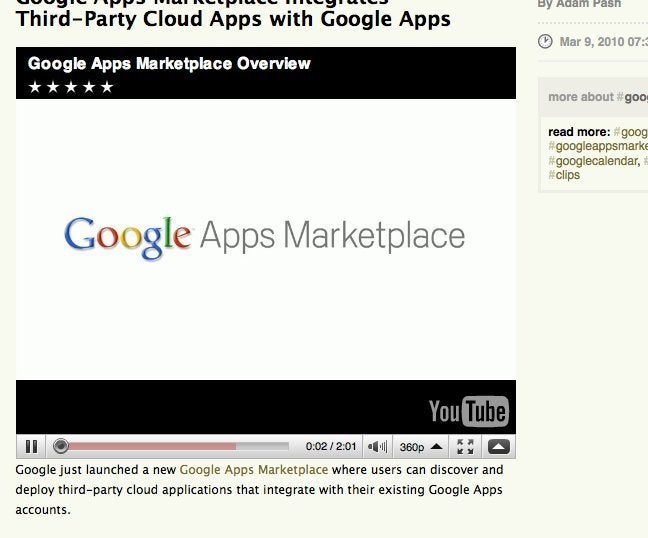
Task: Open the video title Google Apps Marketplace Overview
Action: 169,64
